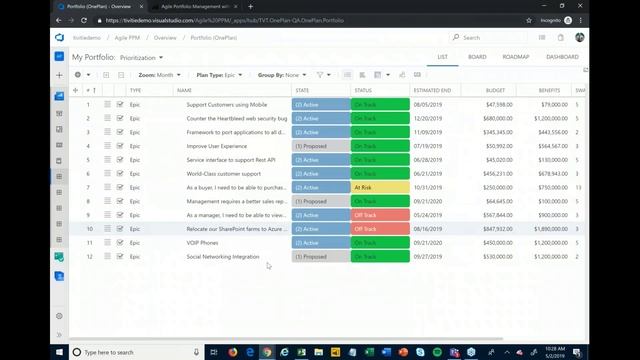Open the row menu icon for VOIP Phones
Screen dimensions: 640x360
click(x=107, y=242)
